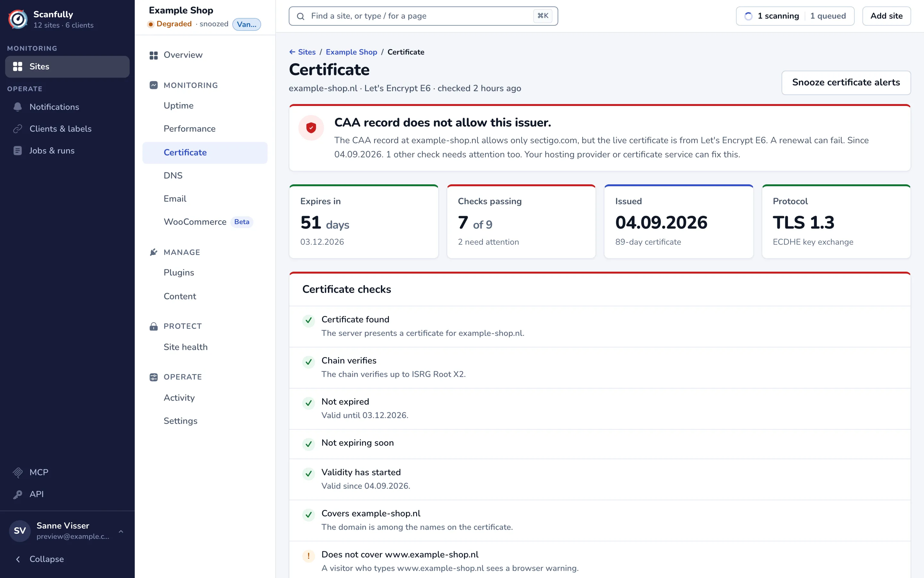Open the Plugins page
Image resolution: width=924 pixels, height=578 pixels.
click(205, 273)
